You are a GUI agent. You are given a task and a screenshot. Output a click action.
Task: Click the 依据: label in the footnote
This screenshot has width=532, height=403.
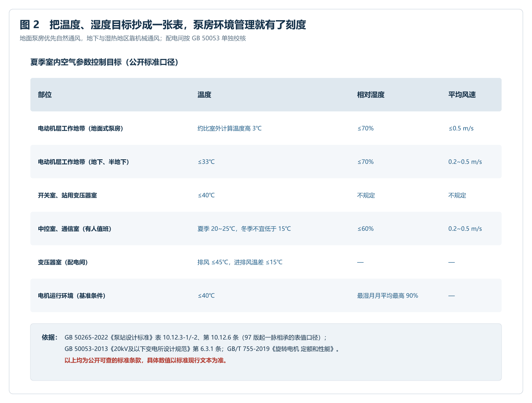point(50,338)
